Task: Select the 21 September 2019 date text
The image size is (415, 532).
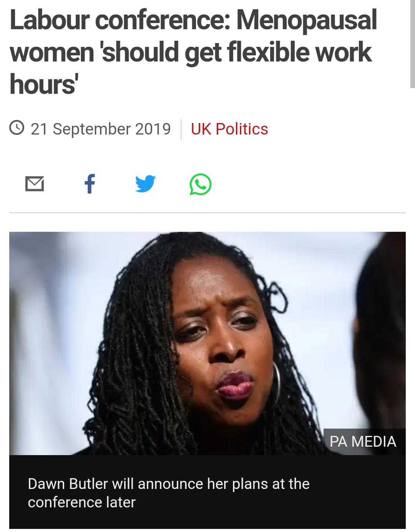Action: click(101, 129)
